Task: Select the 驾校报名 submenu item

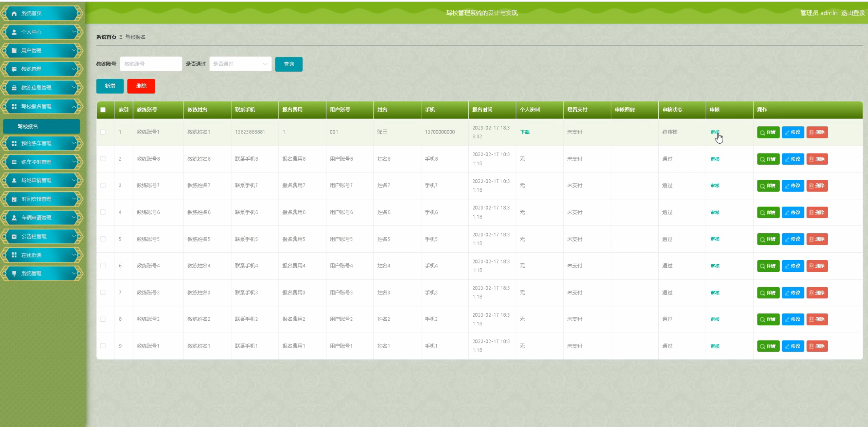Action: [41, 126]
